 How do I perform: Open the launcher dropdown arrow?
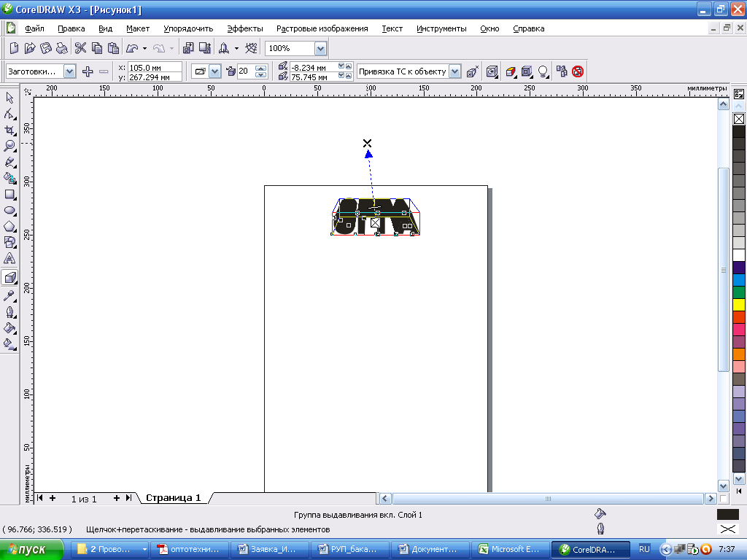(236, 48)
